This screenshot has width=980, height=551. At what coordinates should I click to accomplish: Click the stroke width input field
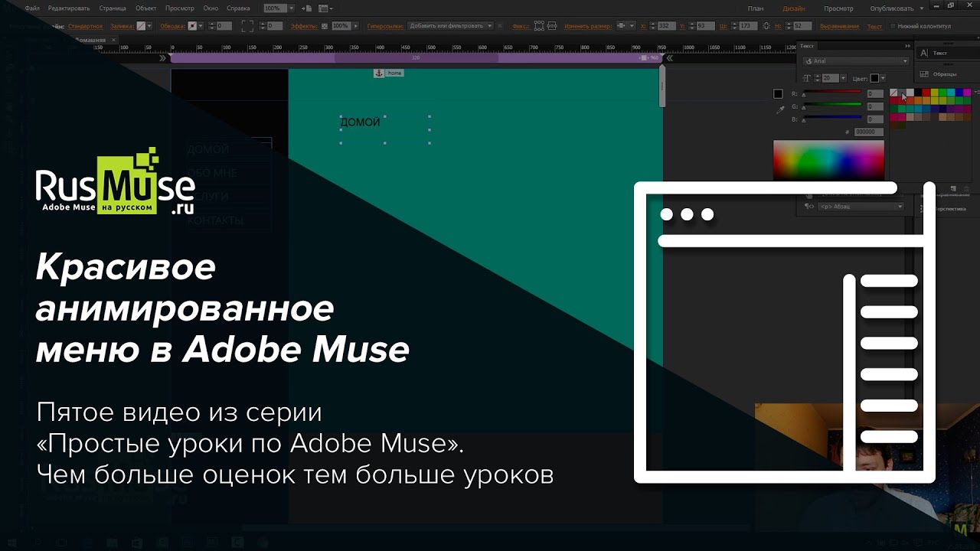[x=224, y=26]
